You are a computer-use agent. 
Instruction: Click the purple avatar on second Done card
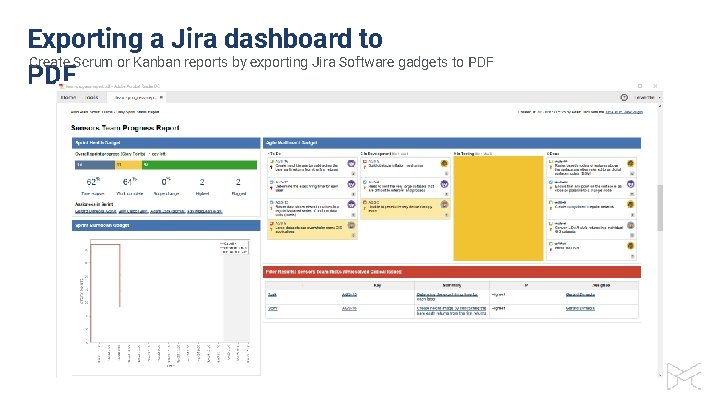[x=631, y=184]
